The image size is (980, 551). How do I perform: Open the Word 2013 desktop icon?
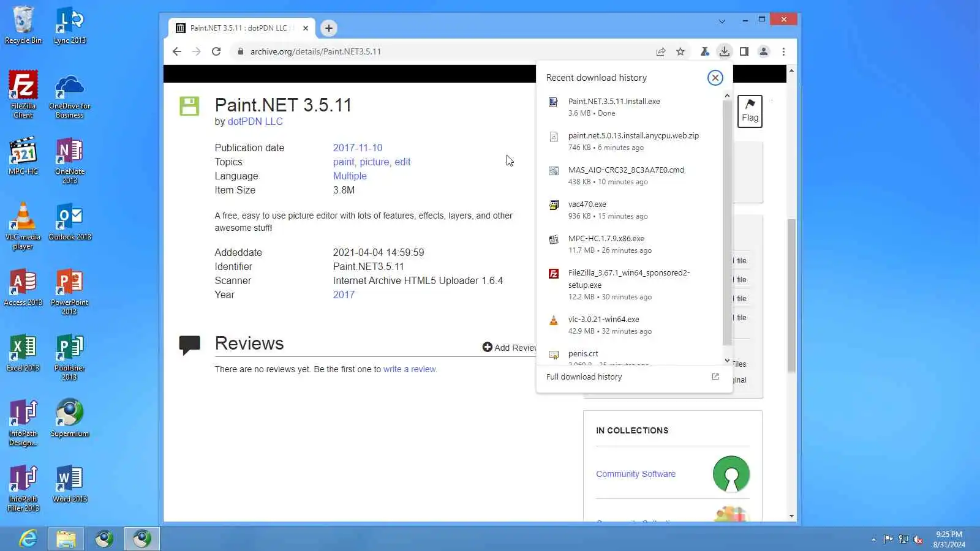tap(70, 484)
